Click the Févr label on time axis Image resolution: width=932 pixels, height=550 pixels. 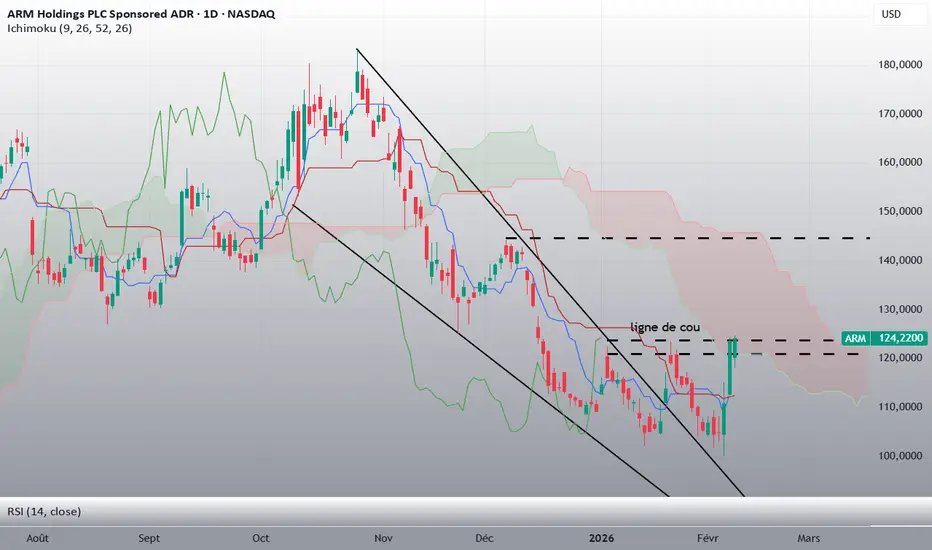pos(707,538)
